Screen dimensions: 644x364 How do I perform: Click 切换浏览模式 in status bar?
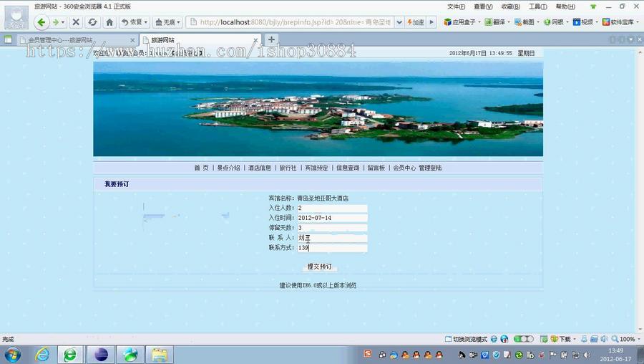tap(467, 339)
